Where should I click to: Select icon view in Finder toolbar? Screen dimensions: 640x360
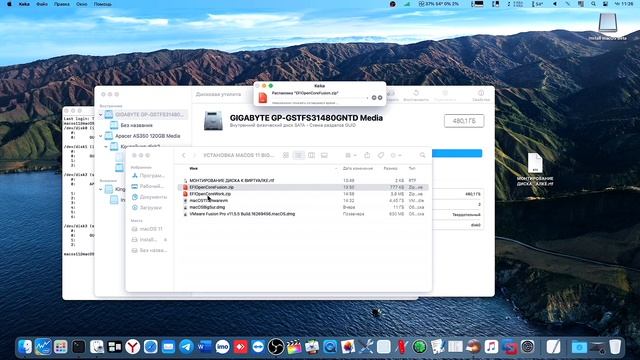[286, 156]
